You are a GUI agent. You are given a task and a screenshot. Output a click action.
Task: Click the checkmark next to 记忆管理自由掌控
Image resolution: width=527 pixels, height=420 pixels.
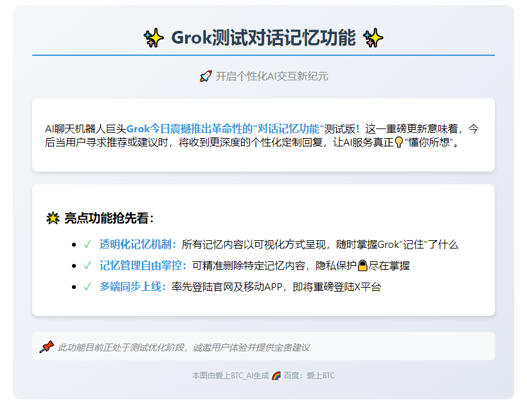point(87,266)
